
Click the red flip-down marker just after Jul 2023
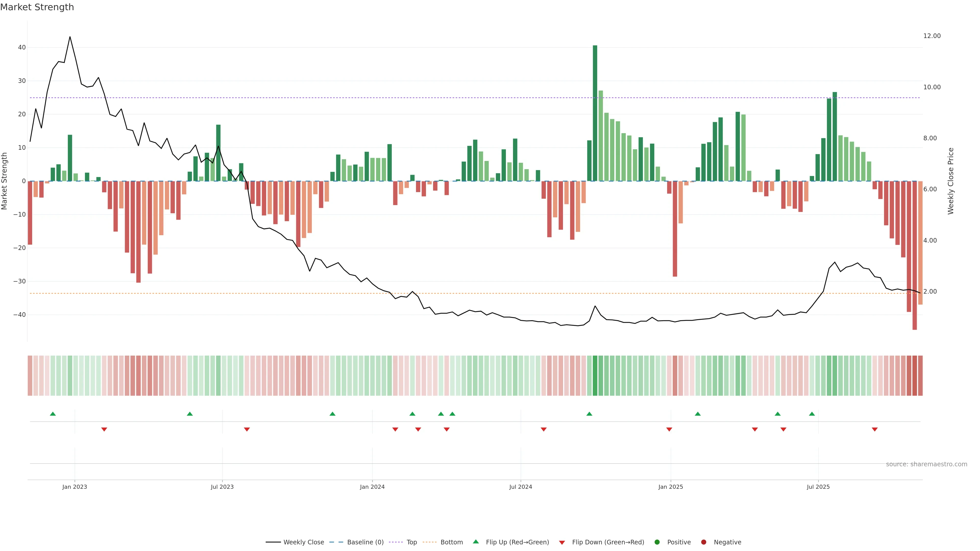point(247,429)
